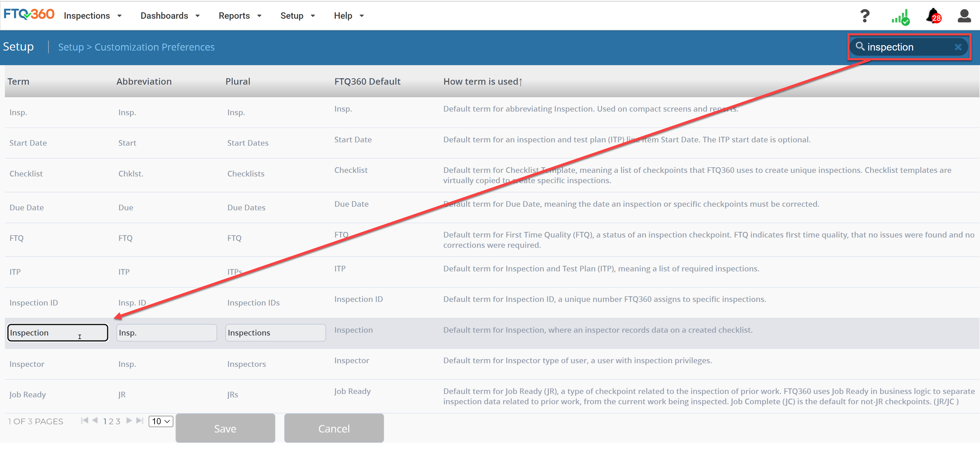Edit the Inspection term input field
Screen dimensions: 980x453
(x=58, y=333)
